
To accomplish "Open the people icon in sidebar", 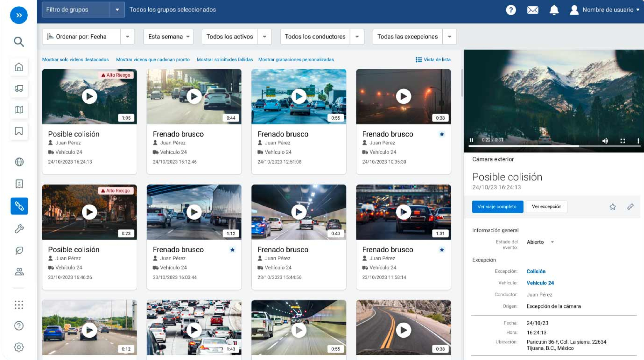I will point(19,272).
